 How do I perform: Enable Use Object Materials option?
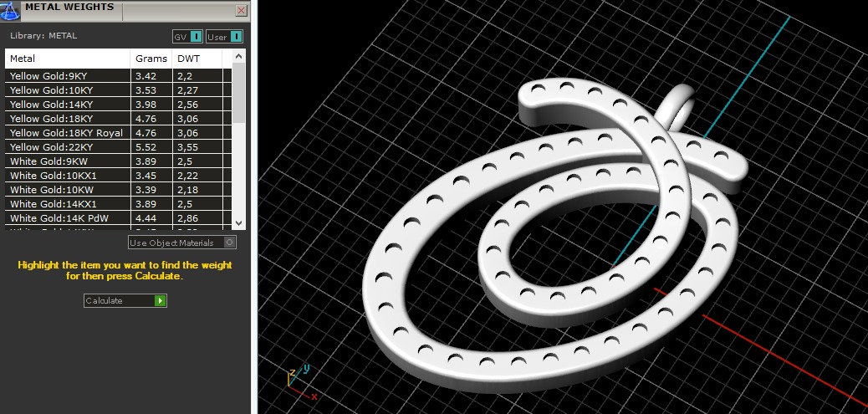[182, 243]
